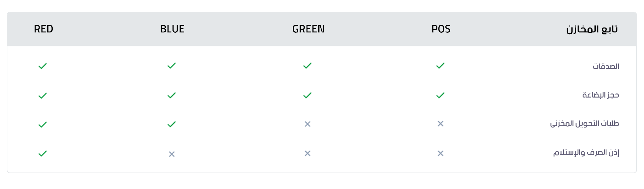Click the RED checkmark for إذن الصرف والإستلام
Screen dimensions: 644x189
43,154
